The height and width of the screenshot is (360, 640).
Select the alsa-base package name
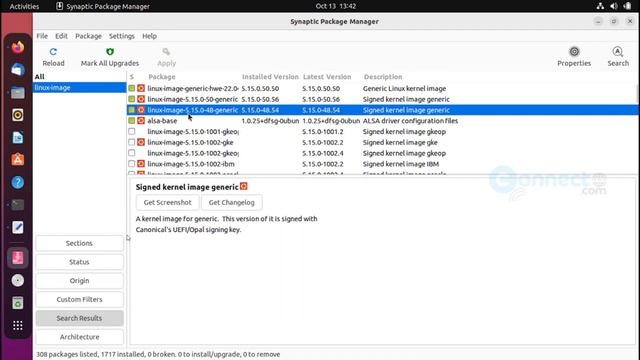(x=162, y=121)
